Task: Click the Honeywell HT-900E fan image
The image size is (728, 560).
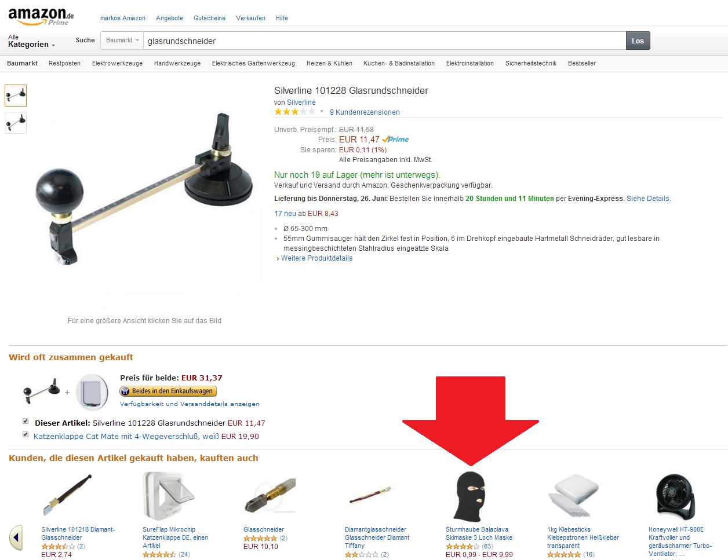Action: click(x=675, y=497)
